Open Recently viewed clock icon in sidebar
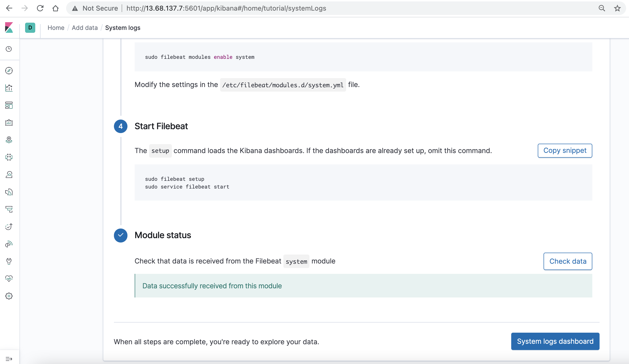Image resolution: width=629 pixels, height=364 pixels. [x=9, y=49]
